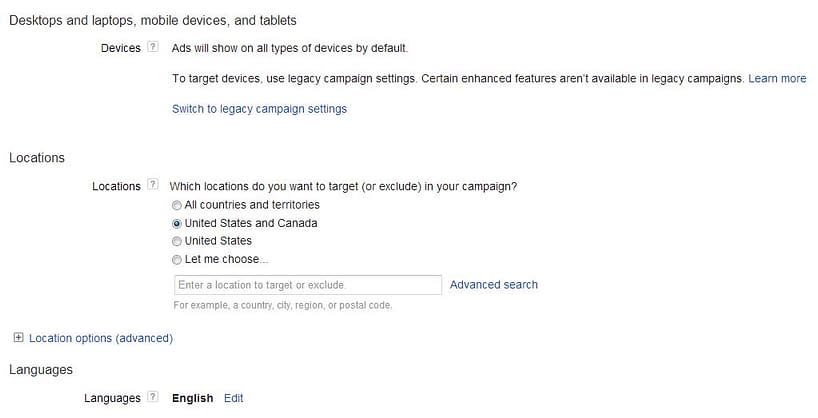Click the bold English language value
Screen dimensions: 818x418
tap(193, 398)
